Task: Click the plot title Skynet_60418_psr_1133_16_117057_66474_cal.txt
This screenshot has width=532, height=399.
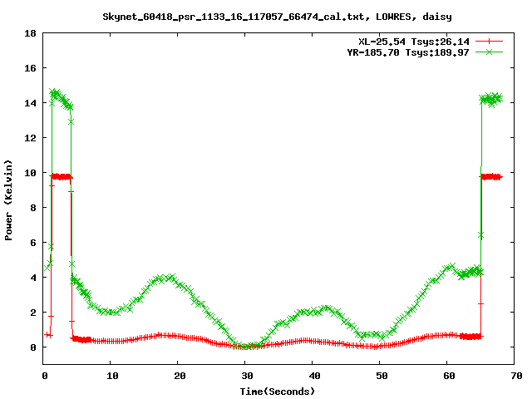Action: click(234, 17)
